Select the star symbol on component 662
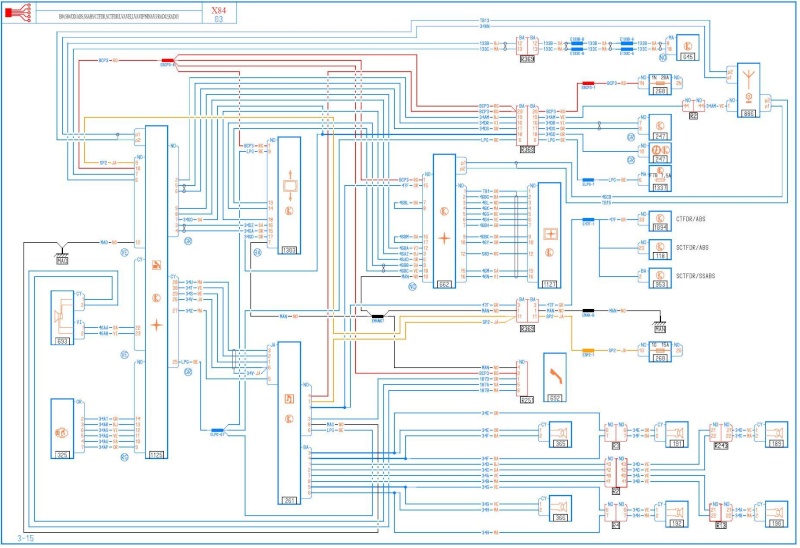 [444, 238]
